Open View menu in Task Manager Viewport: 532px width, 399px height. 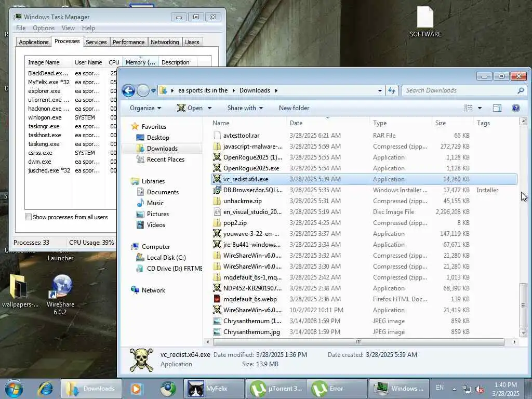click(x=68, y=28)
